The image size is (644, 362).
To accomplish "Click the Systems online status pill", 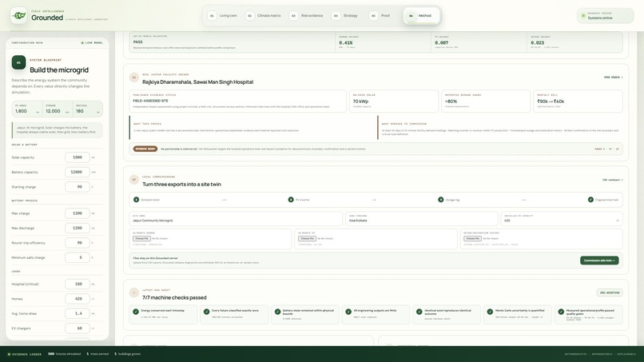I will [605, 16].
